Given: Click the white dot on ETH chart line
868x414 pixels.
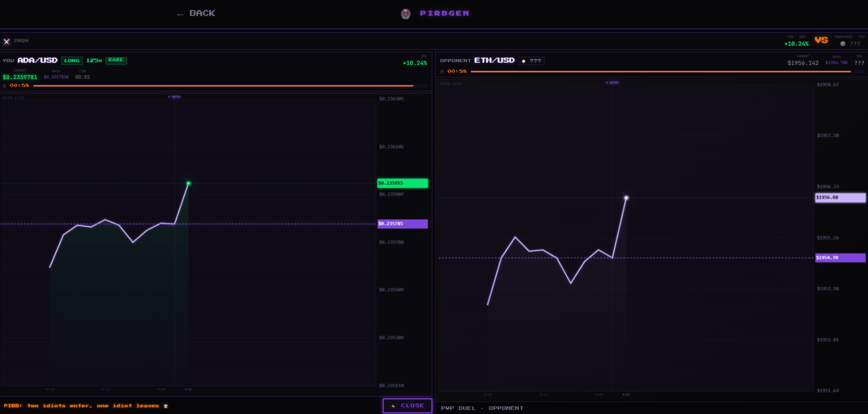Looking at the screenshot, I should (x=626, y=198).
